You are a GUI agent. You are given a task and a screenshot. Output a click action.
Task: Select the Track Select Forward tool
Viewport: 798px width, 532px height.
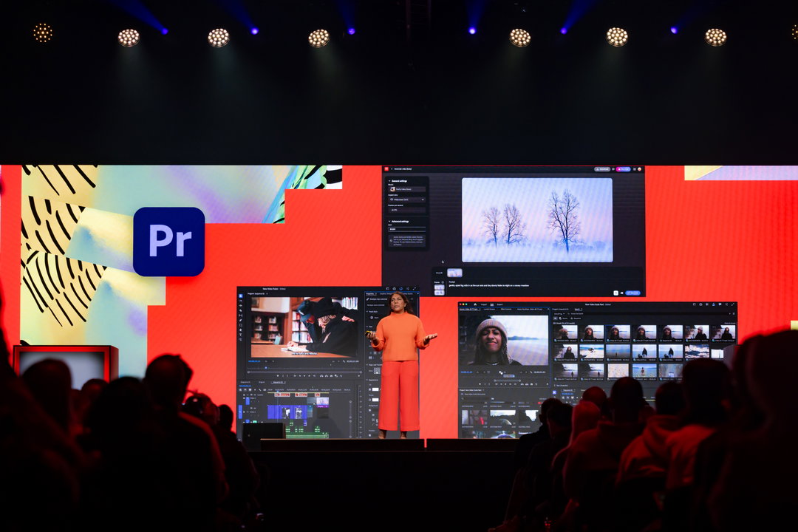pyautogui.click(x=241, y=301)
